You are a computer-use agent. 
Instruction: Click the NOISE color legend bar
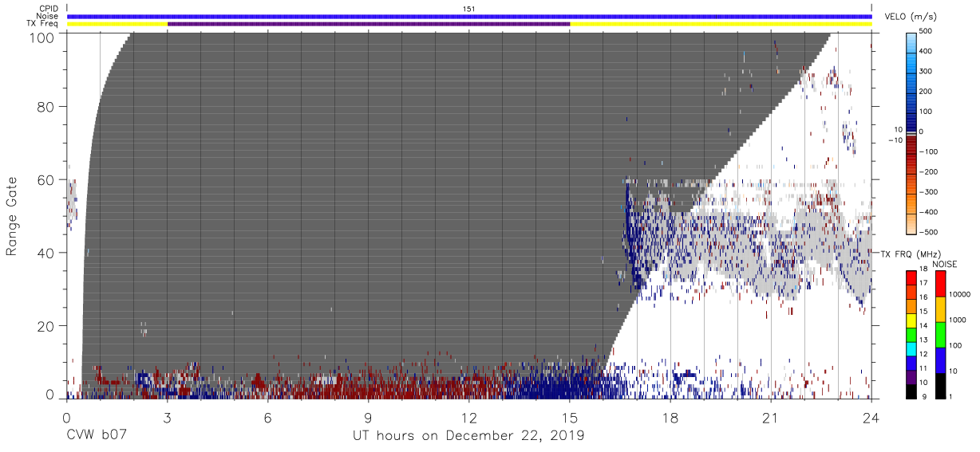click(939, 335)
